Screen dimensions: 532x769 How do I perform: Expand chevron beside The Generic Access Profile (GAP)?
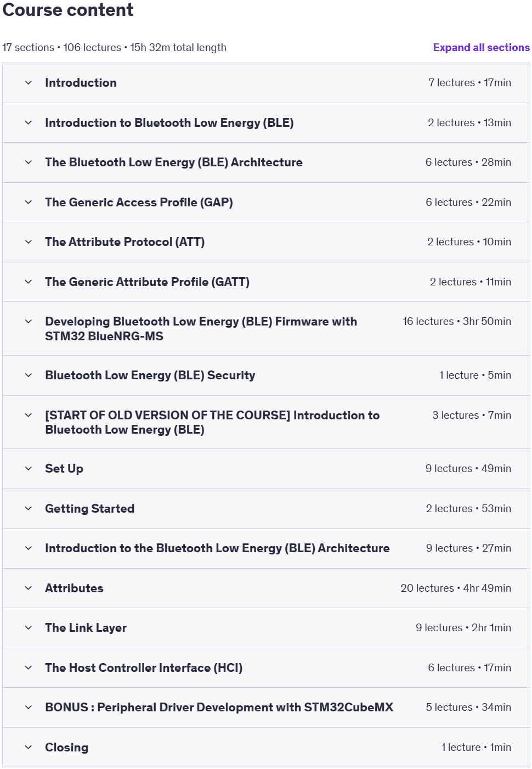coord(29,203)
